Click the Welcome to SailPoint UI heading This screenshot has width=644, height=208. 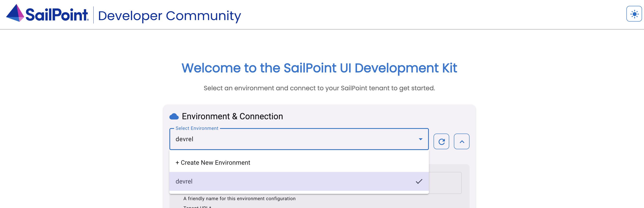coord(319,68)
